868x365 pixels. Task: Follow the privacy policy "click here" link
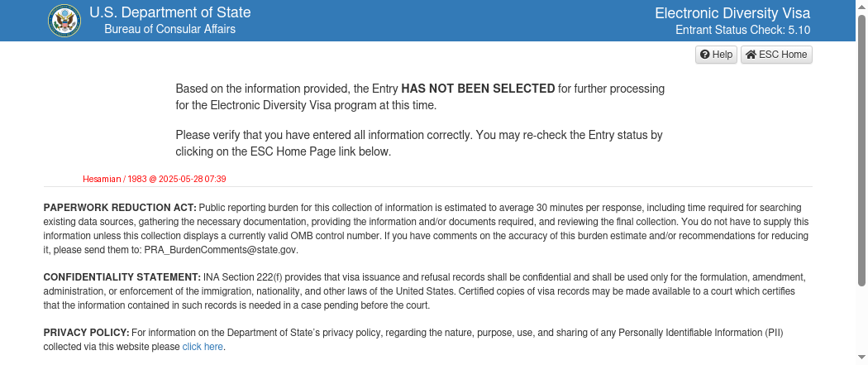pyautogui.click(x=203, y=347)
